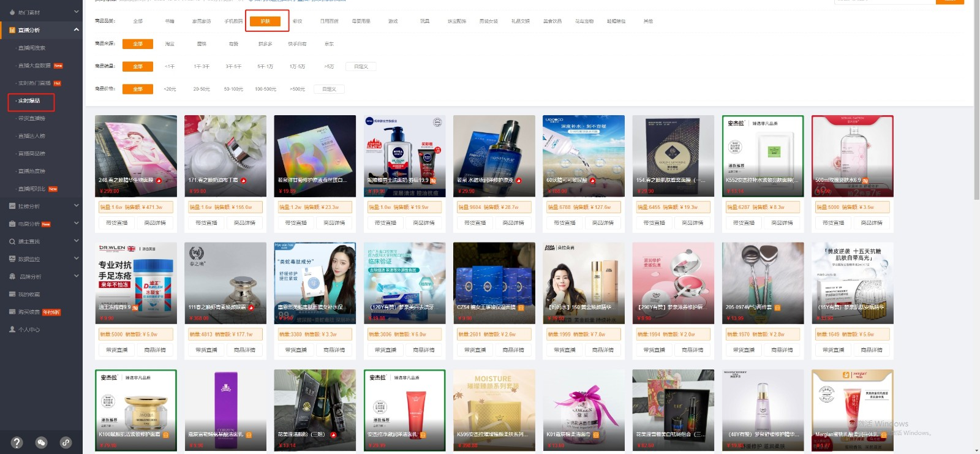Click platform badge on 171.春之唤 product
Screen dimensions: 980x454
[243, 180]
